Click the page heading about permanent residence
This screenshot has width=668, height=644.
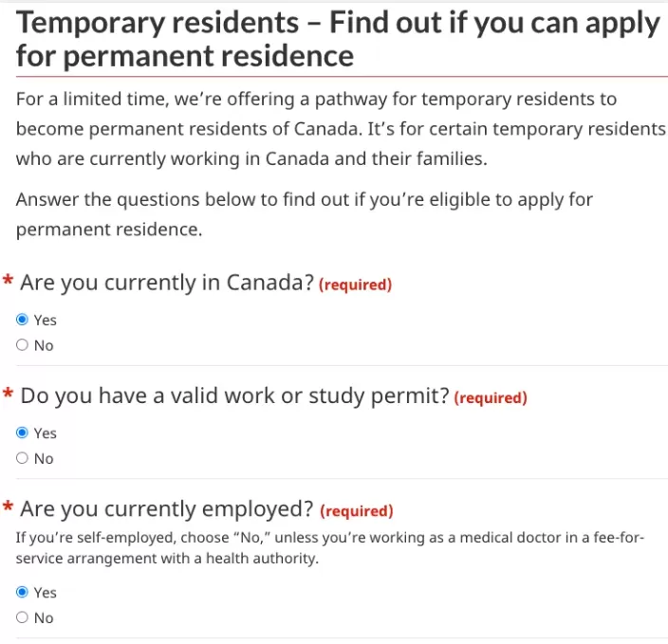click(338, 39)
